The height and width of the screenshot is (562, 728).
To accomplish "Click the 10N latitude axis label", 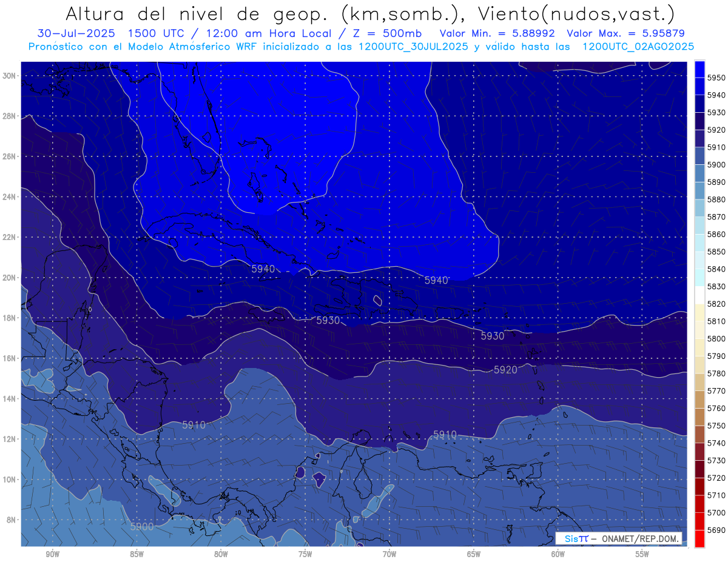I will pyautogui.click(x=9, y=479).
